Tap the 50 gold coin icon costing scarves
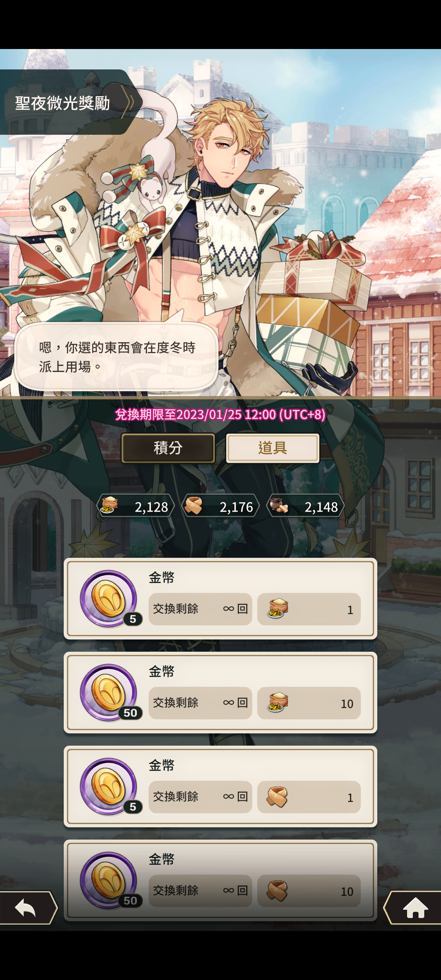Viewport: 441px width, 980px height. 109,880
